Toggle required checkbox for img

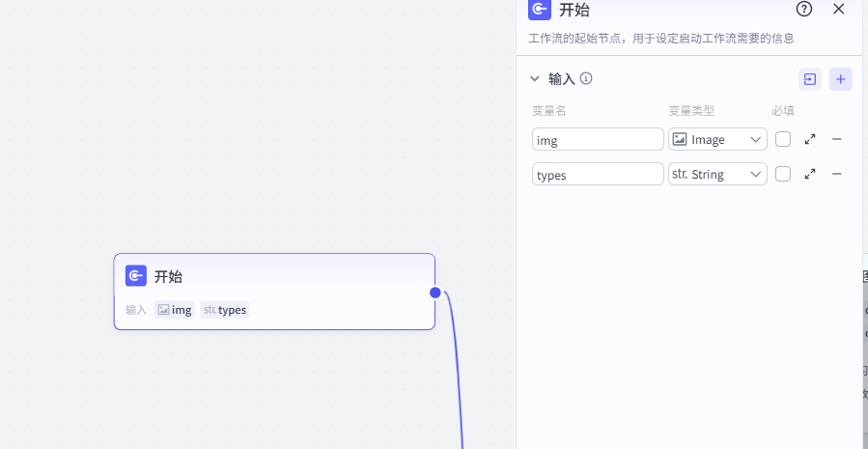783,139
